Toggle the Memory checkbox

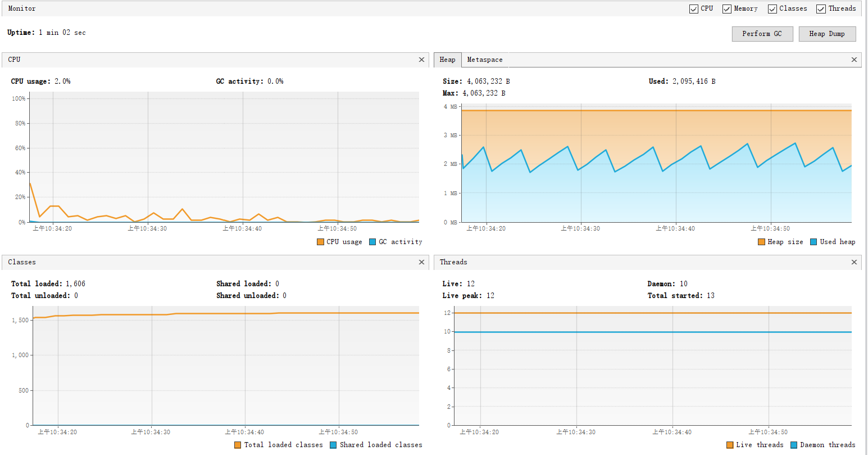(x=727, y=9)
